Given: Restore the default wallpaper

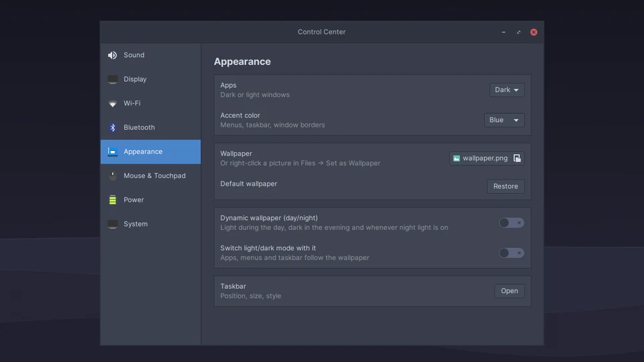Looking at the screenshot, I should click(x=506, y=186).
